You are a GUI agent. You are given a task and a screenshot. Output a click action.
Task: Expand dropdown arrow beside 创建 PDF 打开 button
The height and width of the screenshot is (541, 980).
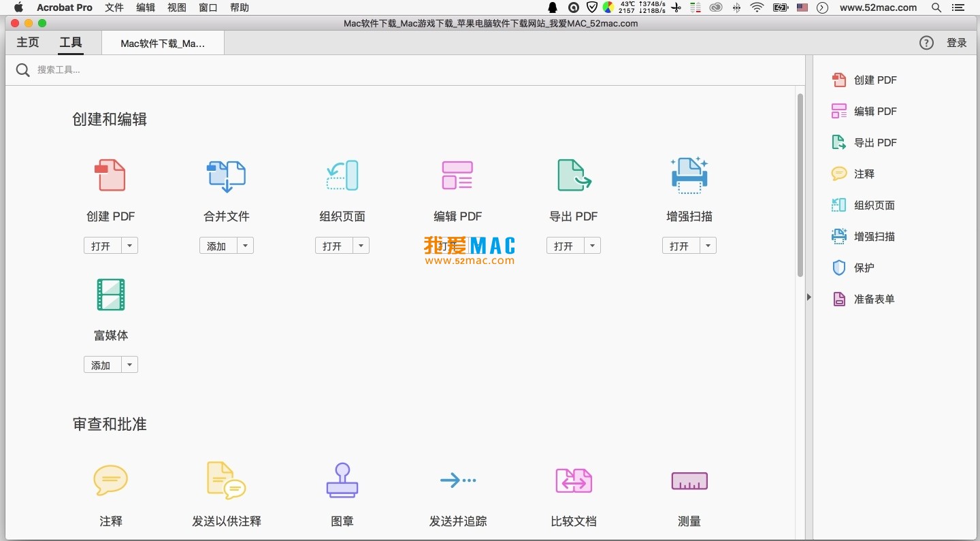click(130, 246)
